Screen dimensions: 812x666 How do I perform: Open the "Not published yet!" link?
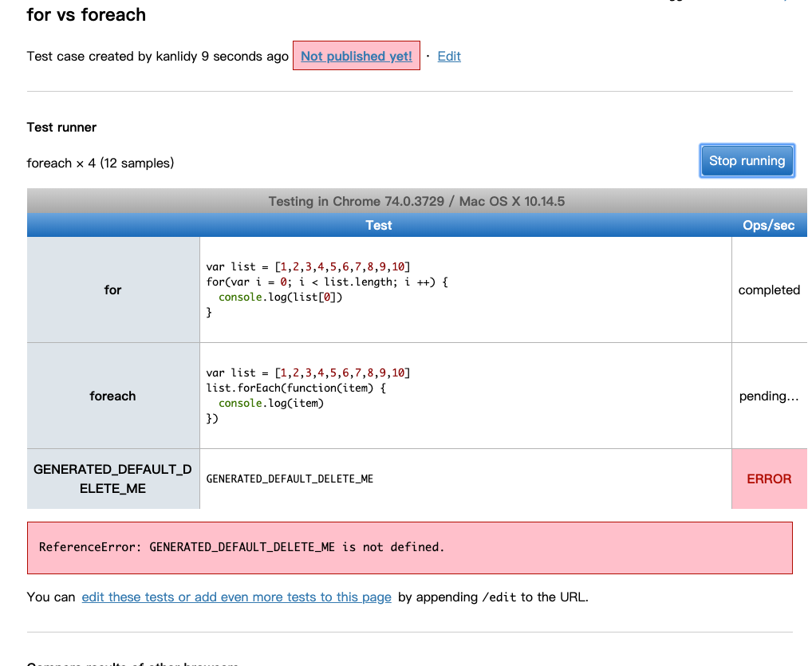(356, 56)
